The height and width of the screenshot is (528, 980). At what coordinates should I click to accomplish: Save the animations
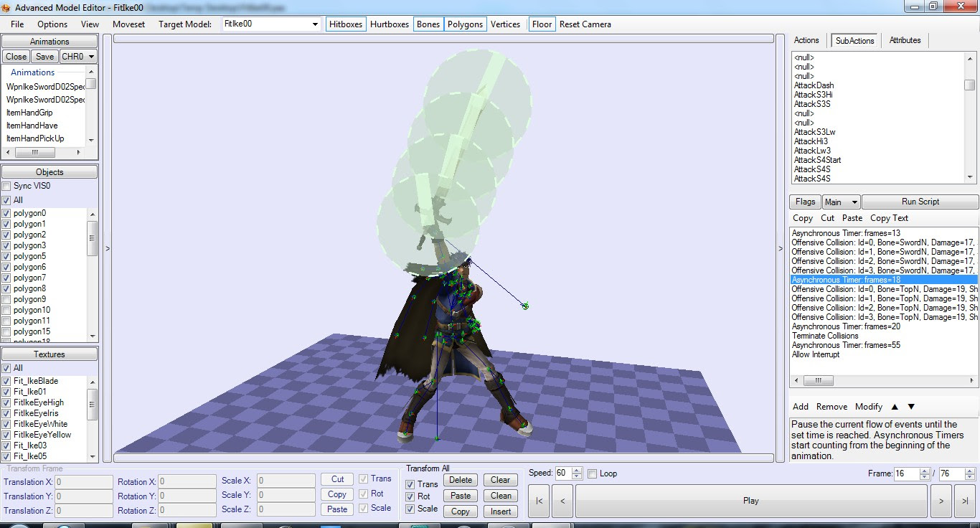pyautogui.click(x=44, y=57)
